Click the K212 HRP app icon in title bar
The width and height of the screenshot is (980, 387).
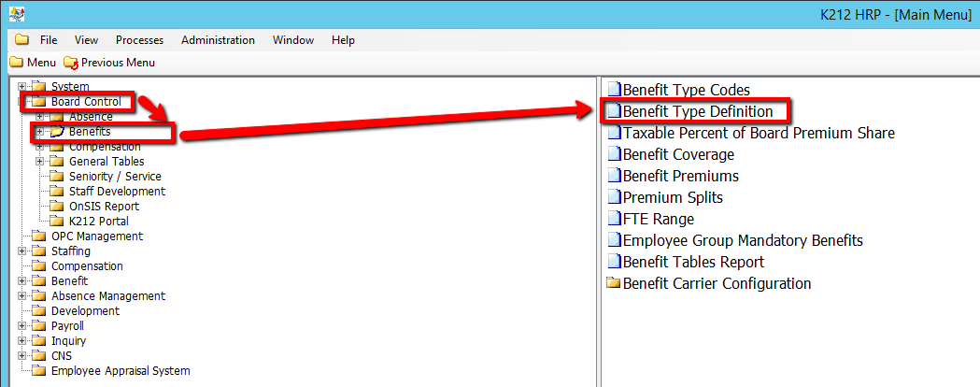click(16, 15)
